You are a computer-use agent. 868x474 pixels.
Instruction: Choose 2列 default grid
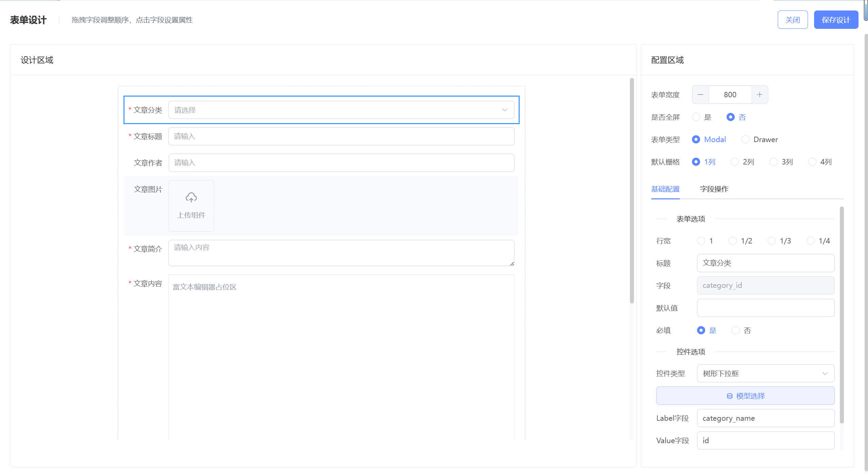pos(735,162)
